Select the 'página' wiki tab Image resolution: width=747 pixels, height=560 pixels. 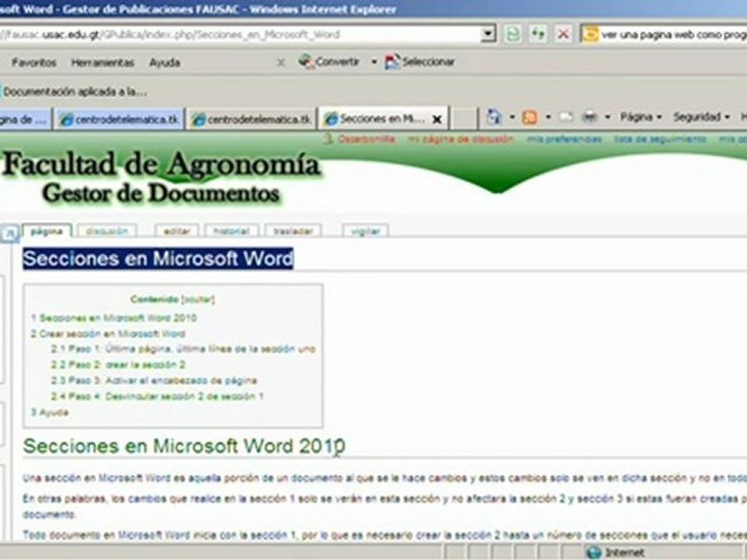click(47, 231)
